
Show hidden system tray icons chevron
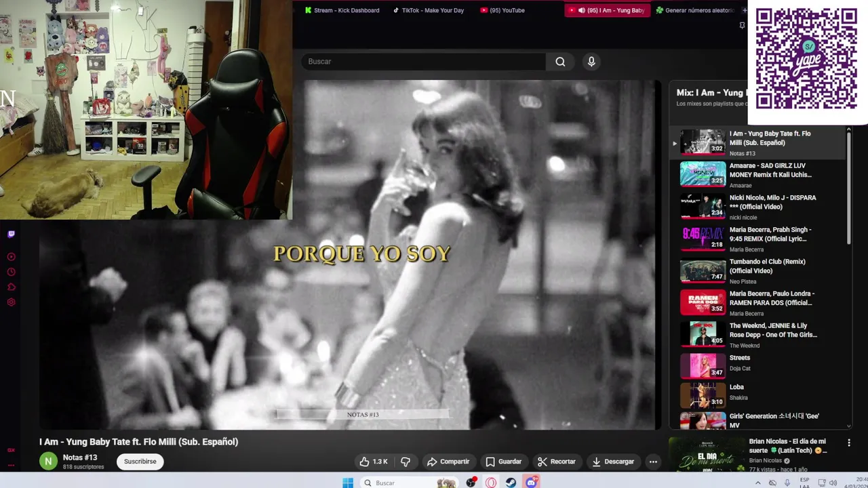(x=757, y=483)
